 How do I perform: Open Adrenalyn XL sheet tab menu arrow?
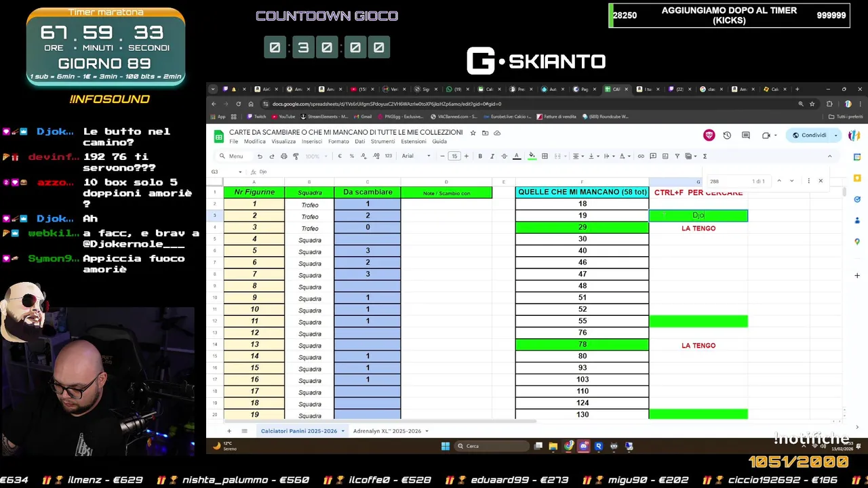pos(427,431)
